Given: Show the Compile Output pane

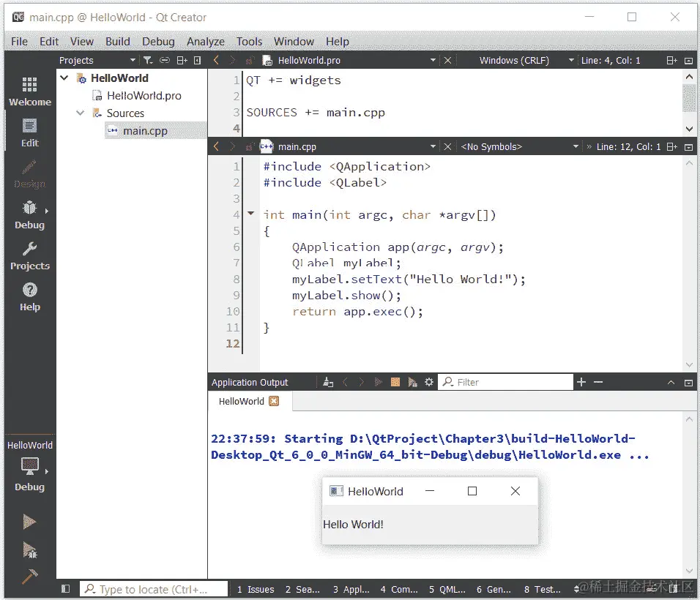Looking at the screenshot, I should [x=399, y=589].
